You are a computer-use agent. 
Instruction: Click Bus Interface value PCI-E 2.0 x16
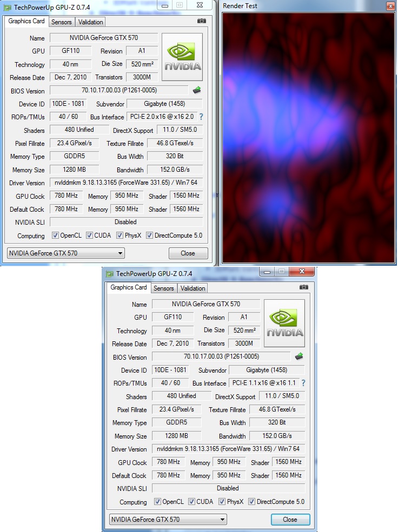tap(162, 117)
